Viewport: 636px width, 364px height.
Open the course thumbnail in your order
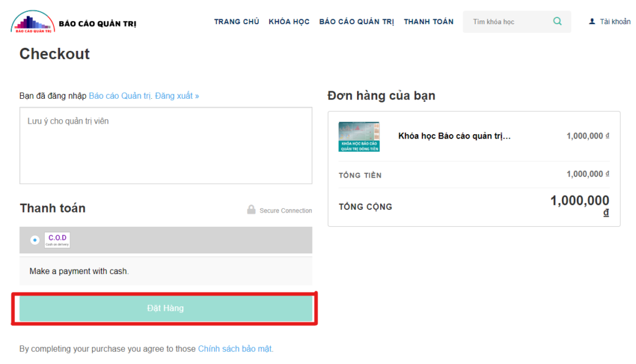click(359, 137)
